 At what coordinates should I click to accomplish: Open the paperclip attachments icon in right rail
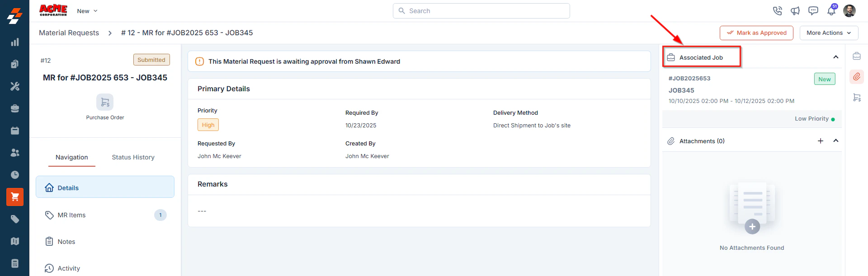click(x=857, y=77)
